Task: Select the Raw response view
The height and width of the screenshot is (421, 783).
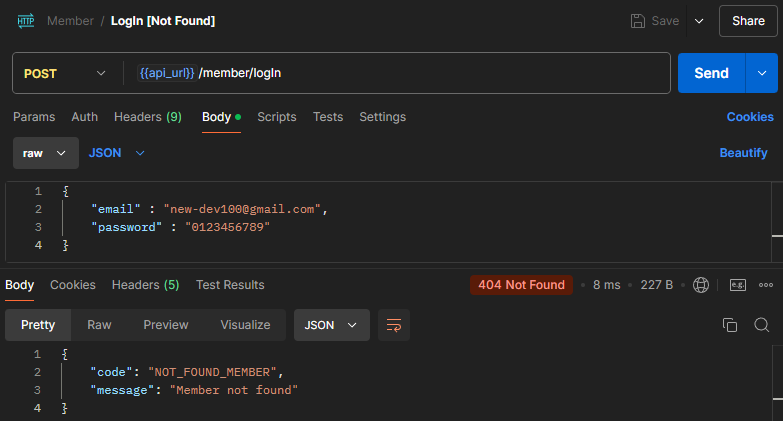Action: click(99, 325)
